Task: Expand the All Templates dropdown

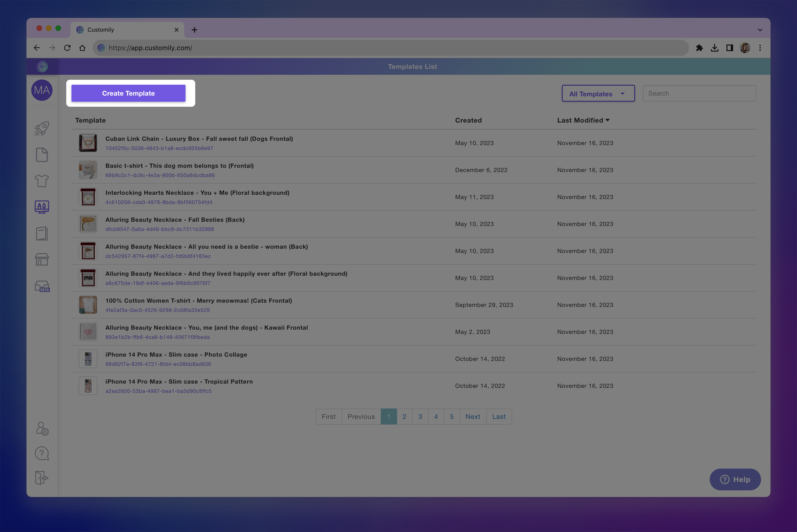Action: coord(598,94)
